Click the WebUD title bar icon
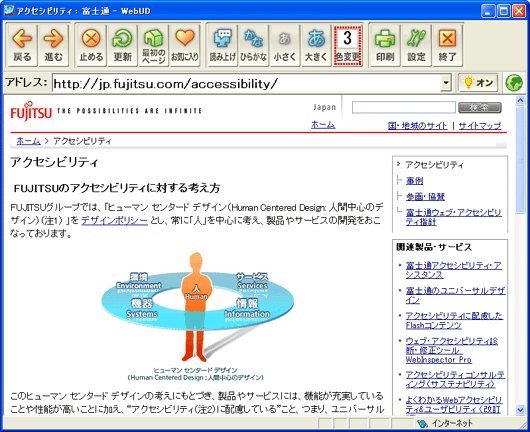 (x=9, y=10)
